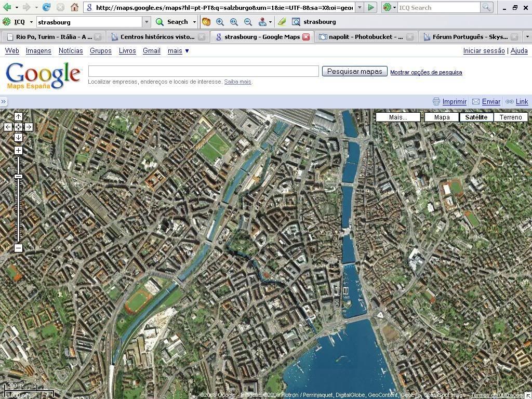Click inside the Google Maps search field
Viewport: 532px width, 399px height.
click(203, 71)
